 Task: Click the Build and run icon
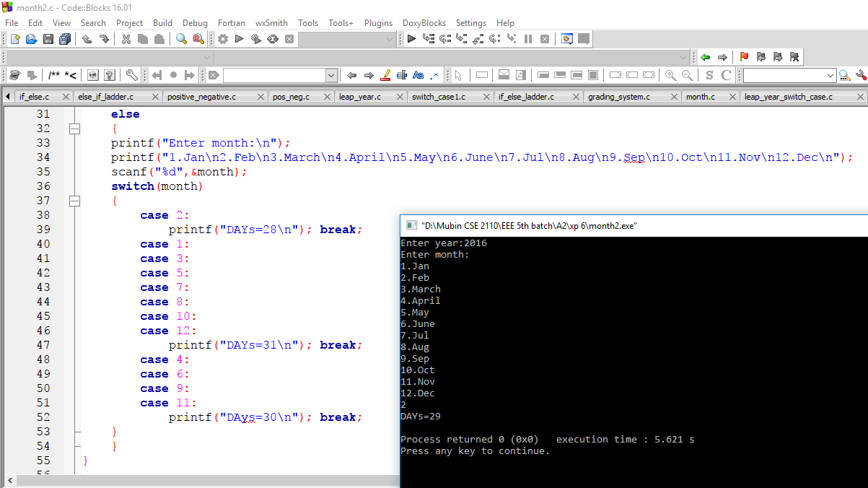[255, 39]
